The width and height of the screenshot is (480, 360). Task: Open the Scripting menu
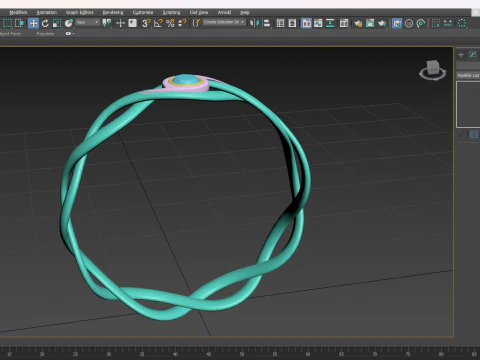click(x=171, y=12)
